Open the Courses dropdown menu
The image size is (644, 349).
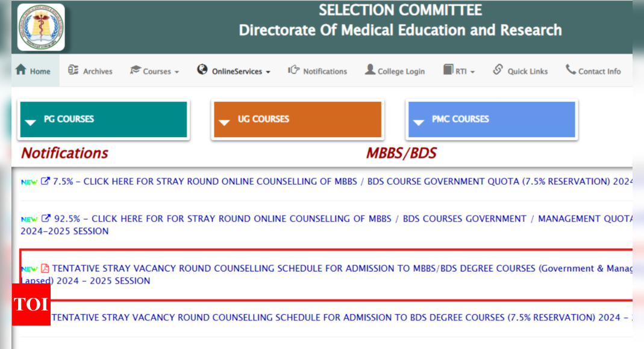click(154, 71)
